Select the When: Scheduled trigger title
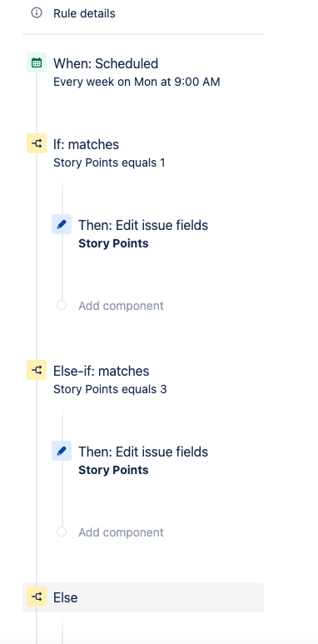Image resolution: width=318 pixels, height=644 pixels. [106, 63]
